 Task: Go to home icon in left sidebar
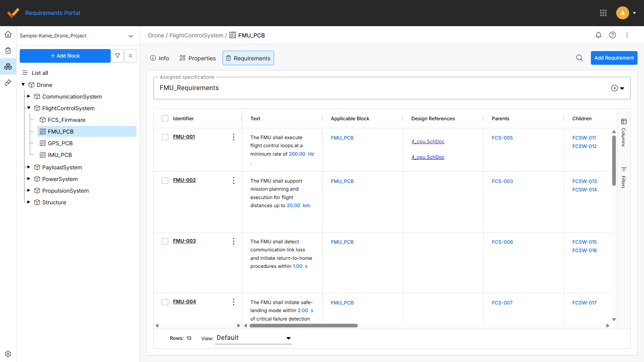point(8,34)
